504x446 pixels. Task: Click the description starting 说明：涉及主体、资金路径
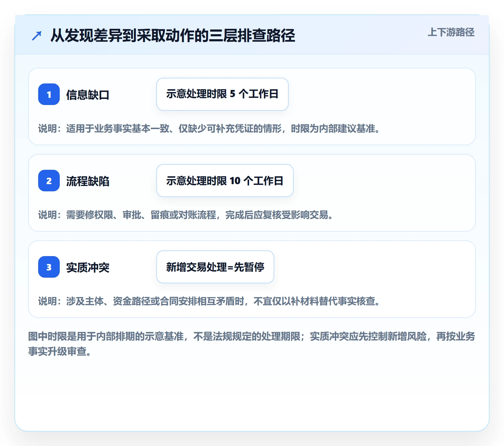coord(210,301)
